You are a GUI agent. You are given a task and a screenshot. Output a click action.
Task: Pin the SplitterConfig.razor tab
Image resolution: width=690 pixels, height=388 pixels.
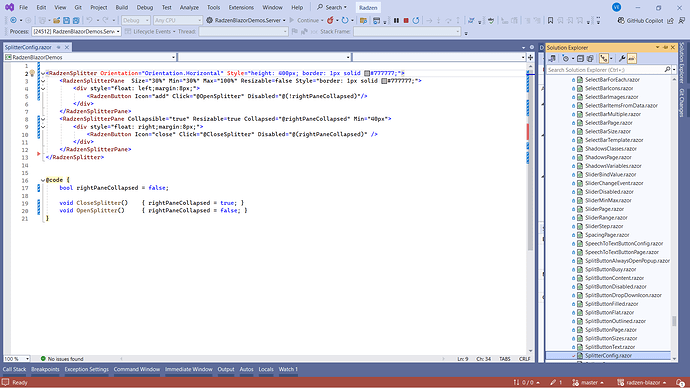coord(59,47)
